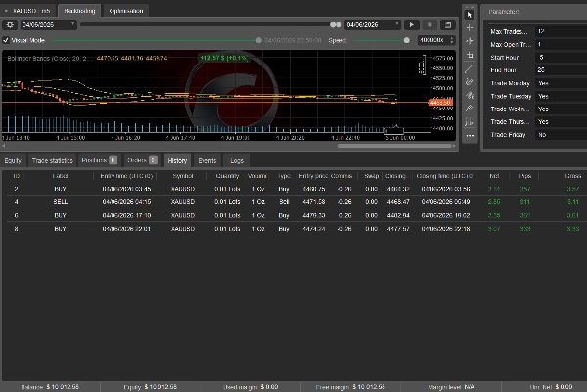Stop the backtest with the square stop button

coord(429,25)
